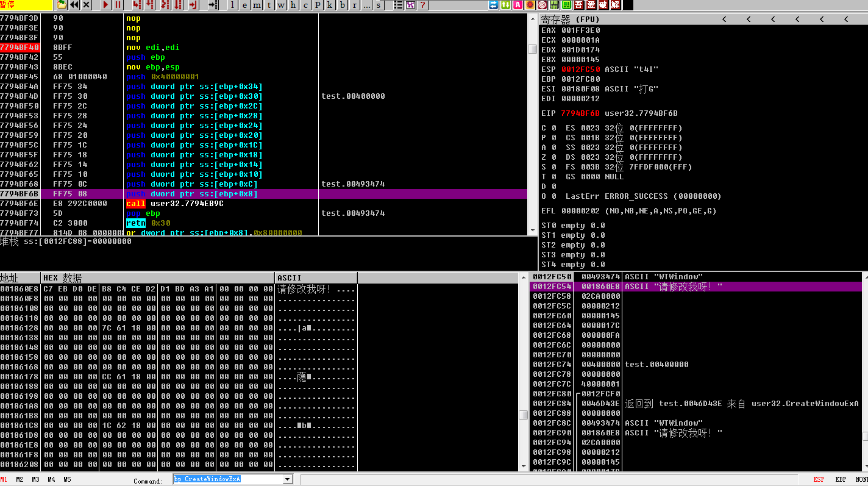
Task: Select the M3 memory bookmark
Action: [36, 479]
